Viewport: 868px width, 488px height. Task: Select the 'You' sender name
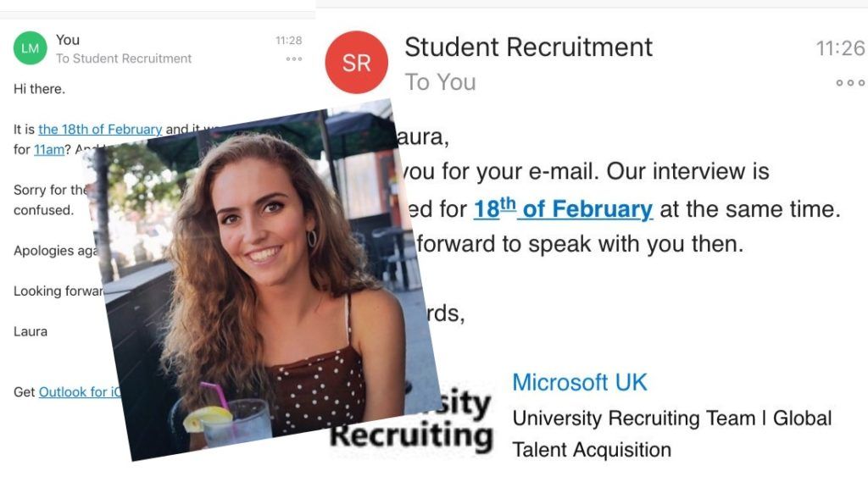[x=68, y=40]
